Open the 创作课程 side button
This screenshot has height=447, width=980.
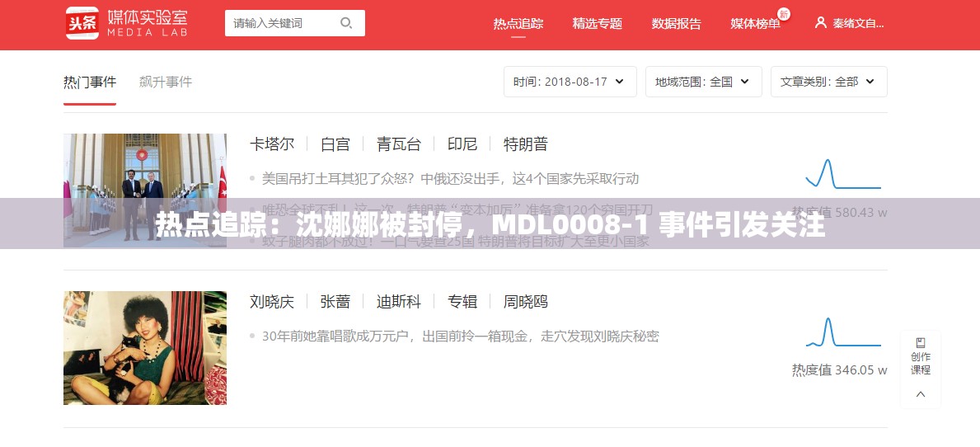tap(920, 356)
